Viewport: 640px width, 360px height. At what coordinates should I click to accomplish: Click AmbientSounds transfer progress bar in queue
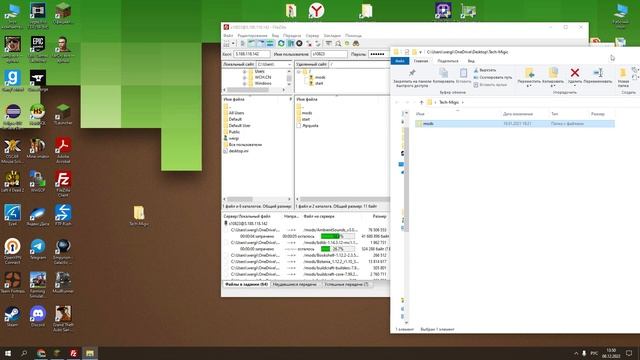[x=337, y=236]
